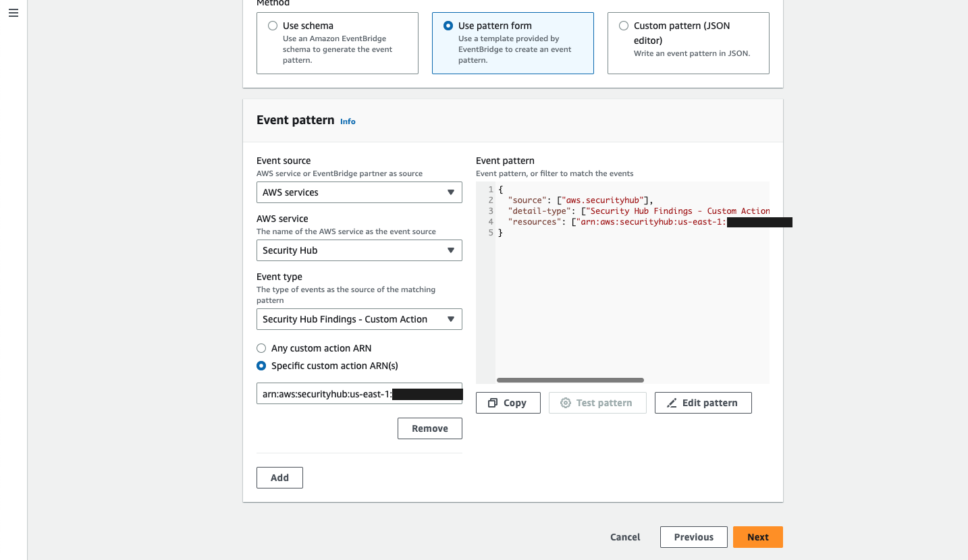This screenshot has height=560, width=968.
Task: Click Cancel to abort the wizard
Action: click(x=624, y=537)
